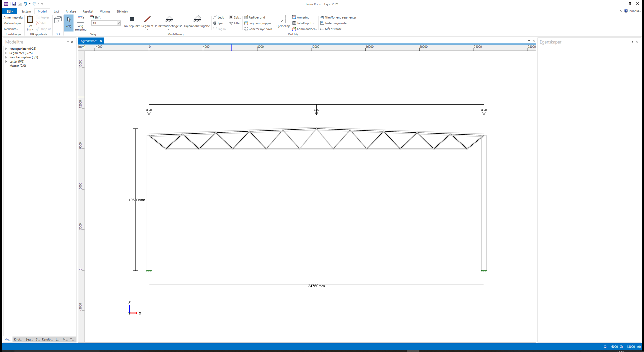This screenshot has width=644, height=352.
Task: Open the Segment tool dropdown arrow
Action: click(x=147, y=29)
